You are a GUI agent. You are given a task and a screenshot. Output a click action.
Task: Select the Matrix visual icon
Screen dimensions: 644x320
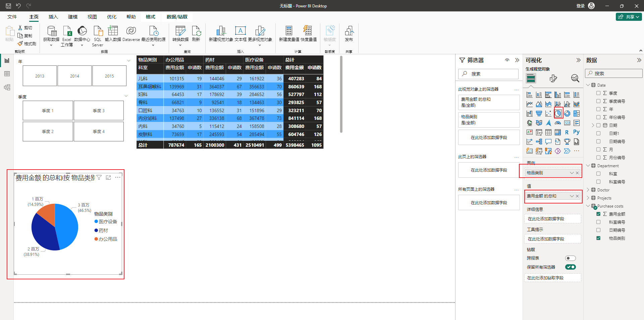point(558,132)
